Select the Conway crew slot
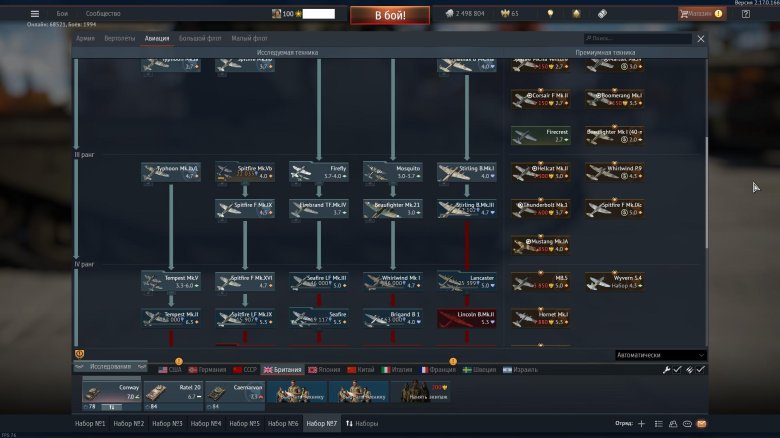780x438 pixels. coord(110,392)
